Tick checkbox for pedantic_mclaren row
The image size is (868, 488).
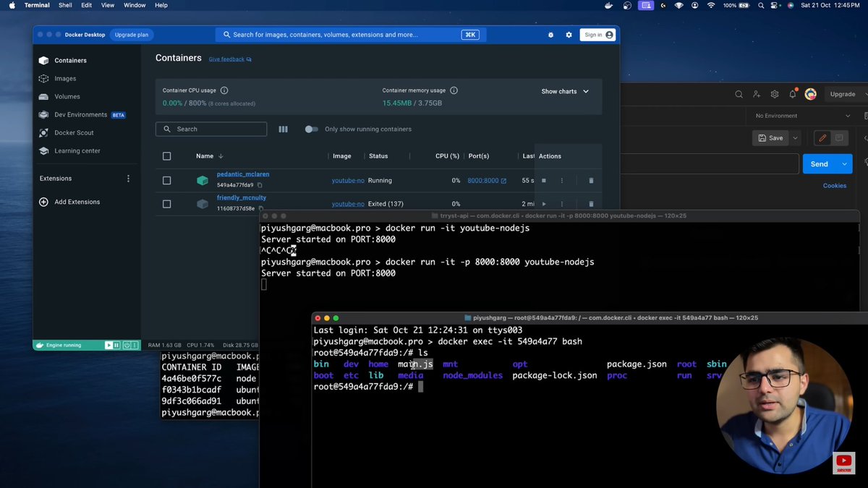167,181
